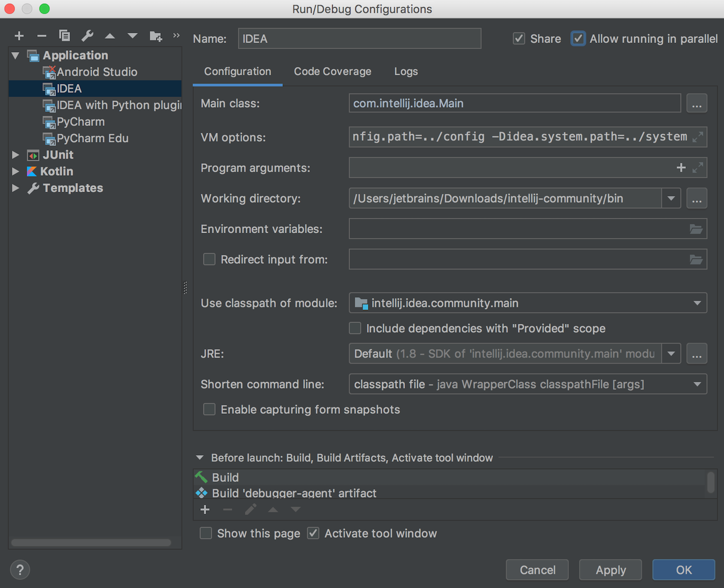Switch to the Logs tab

pos(406,71)
